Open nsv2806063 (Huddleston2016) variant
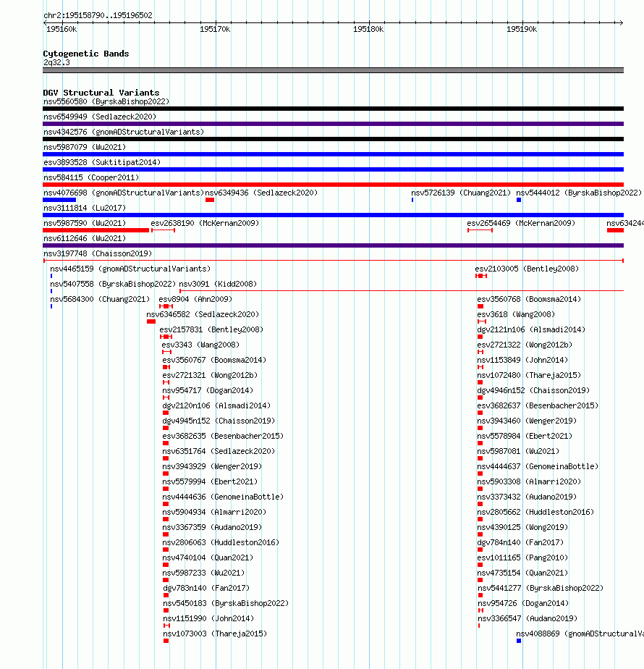Image resolution: width=644 pixels, height=669 pixels. 221,542
